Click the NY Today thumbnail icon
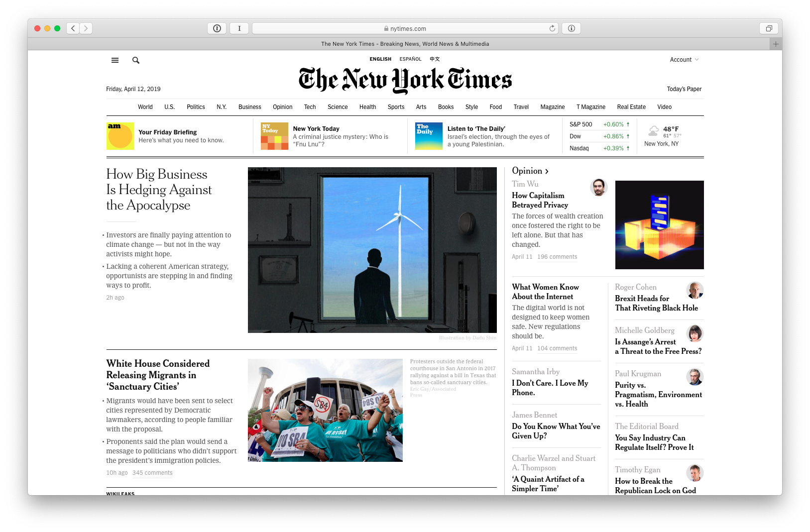Image resolution: width=810 pixels, height=532 pixels. [x=274, y=136]
